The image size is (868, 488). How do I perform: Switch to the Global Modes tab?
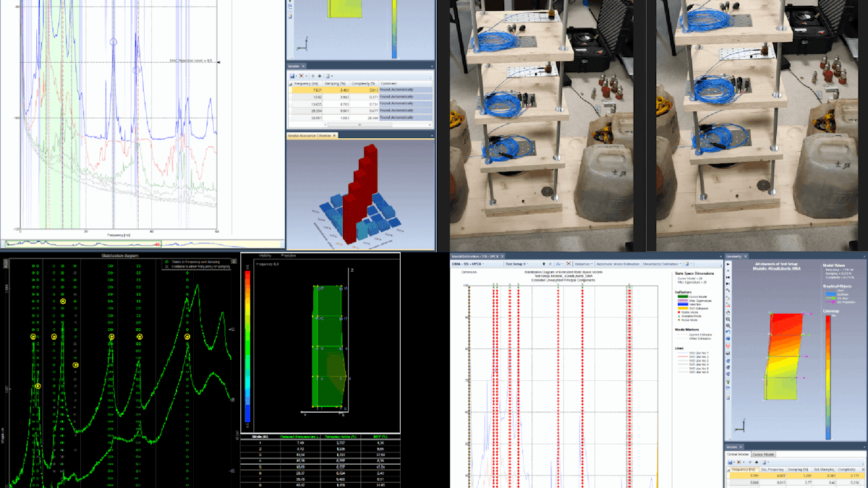click(x=738, y=454)
